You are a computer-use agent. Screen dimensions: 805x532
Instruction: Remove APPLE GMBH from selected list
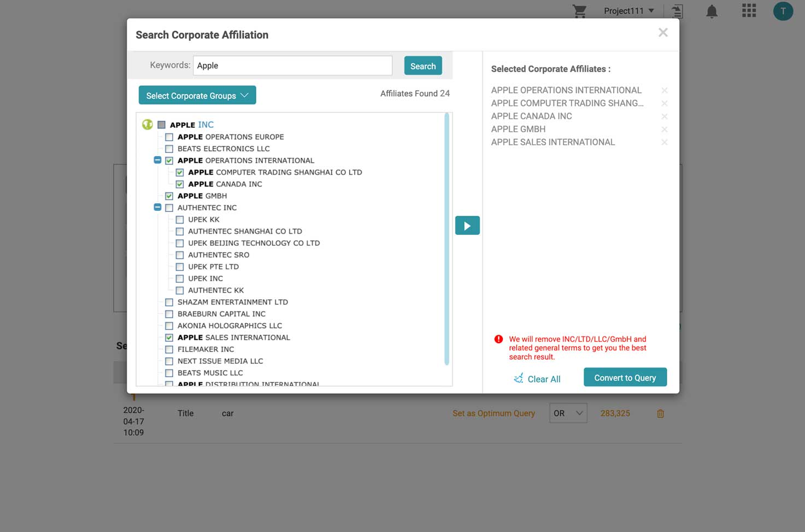pyautogui.click(x=665, y=129)
